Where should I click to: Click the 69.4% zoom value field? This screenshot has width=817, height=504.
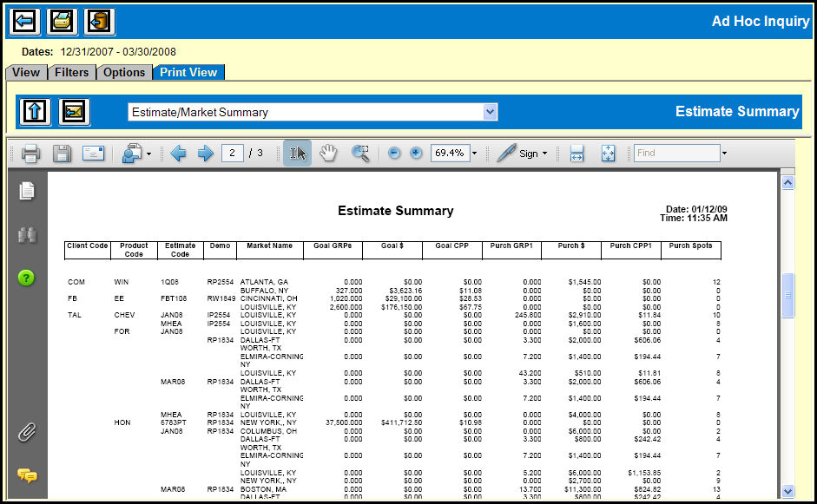click(451, 153)
